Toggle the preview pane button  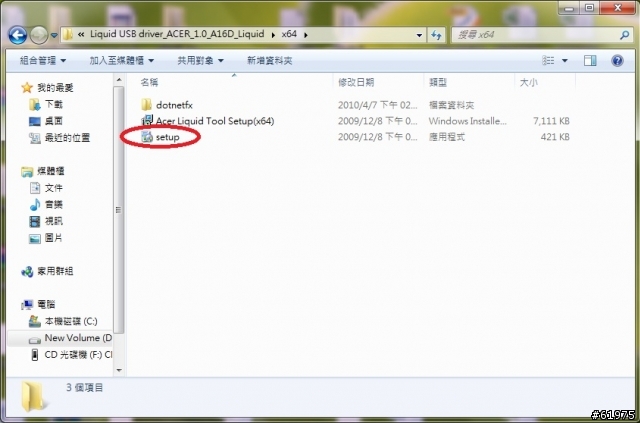(x=590, y=61)
